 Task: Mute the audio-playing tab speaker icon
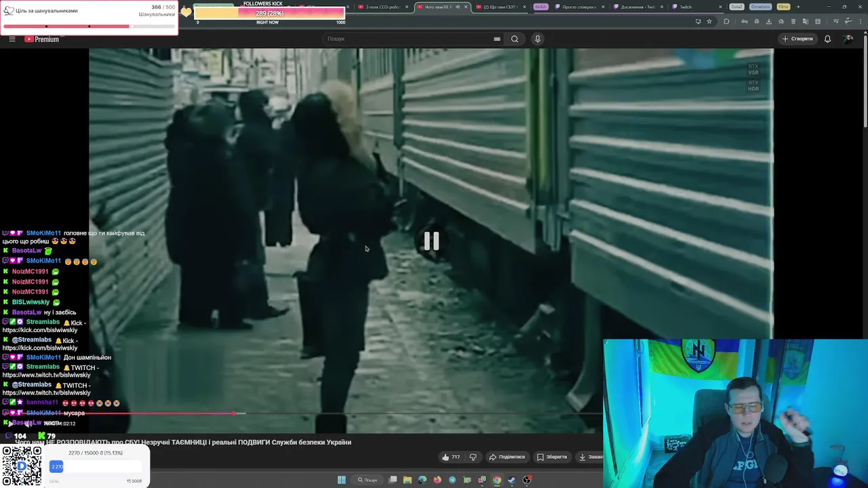tap(458, 7)
